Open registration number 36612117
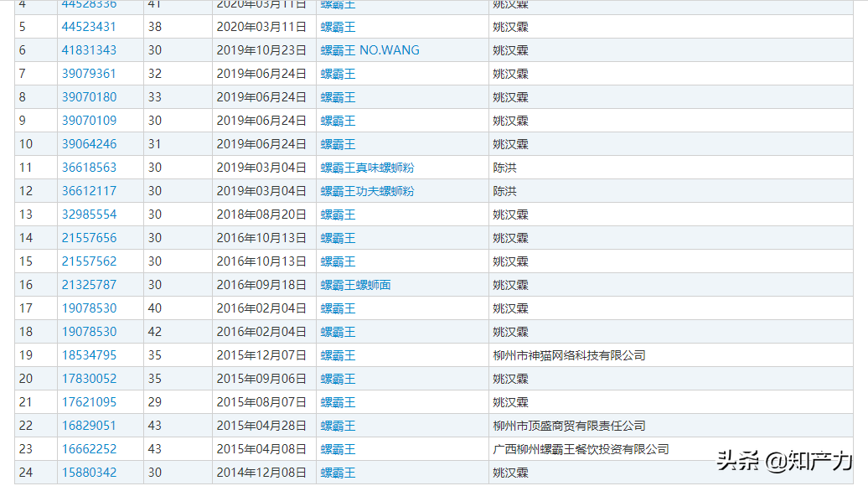868x486 pixels. point(89,191)
